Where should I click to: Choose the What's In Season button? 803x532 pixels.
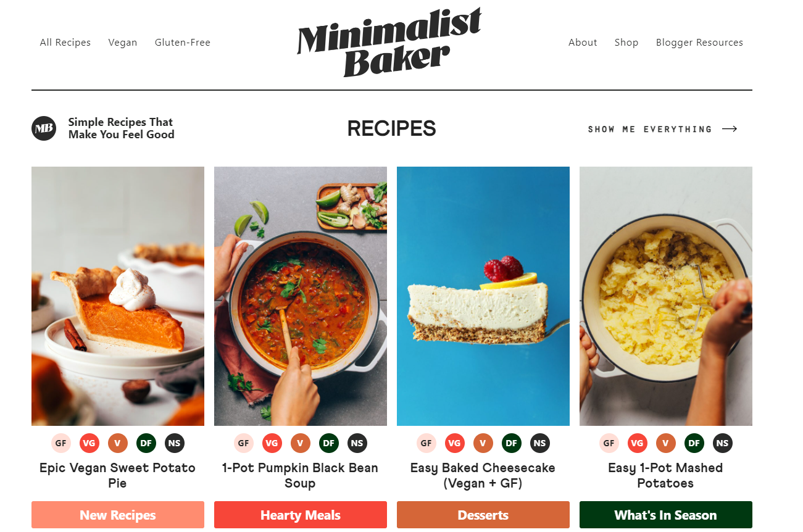[666, 515]
